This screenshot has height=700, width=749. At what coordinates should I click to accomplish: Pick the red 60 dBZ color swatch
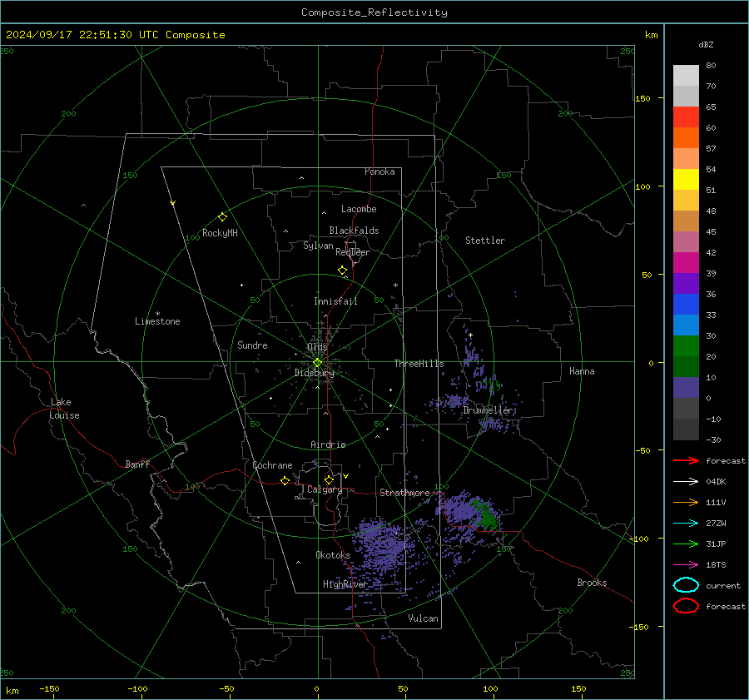coord(686,117)
